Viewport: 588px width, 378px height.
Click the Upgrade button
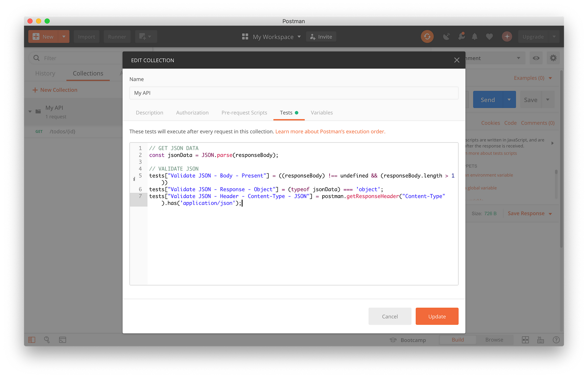(533, 37)
